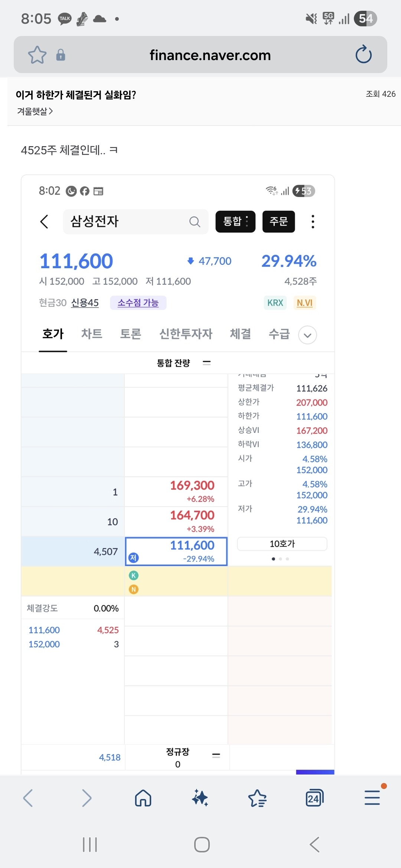Expand more tabs with the chevron circle
The height and width of the screenshot is (868, 401).
[307, 335]
